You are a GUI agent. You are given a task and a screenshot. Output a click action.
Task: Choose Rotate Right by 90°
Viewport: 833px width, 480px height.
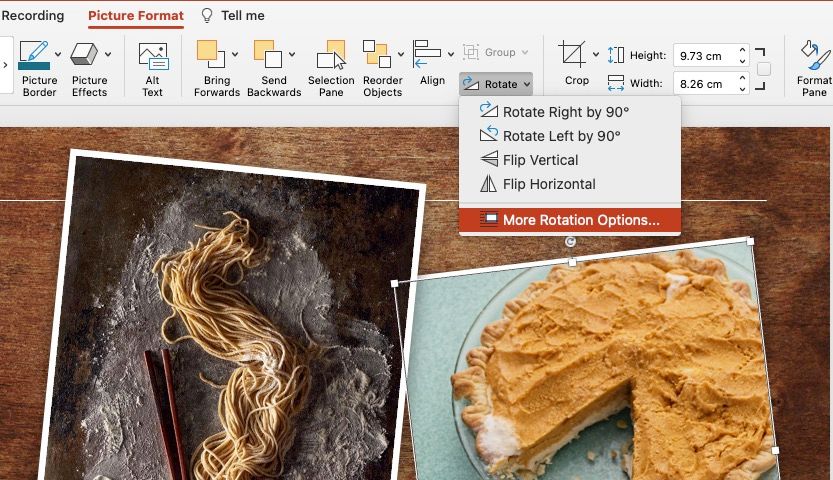[570, 112]
